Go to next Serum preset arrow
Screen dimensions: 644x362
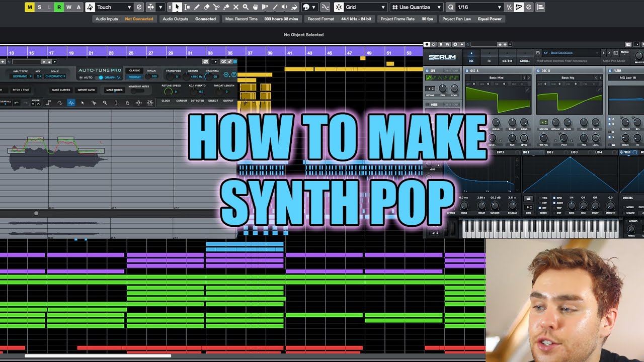click(x=609, y=53)
